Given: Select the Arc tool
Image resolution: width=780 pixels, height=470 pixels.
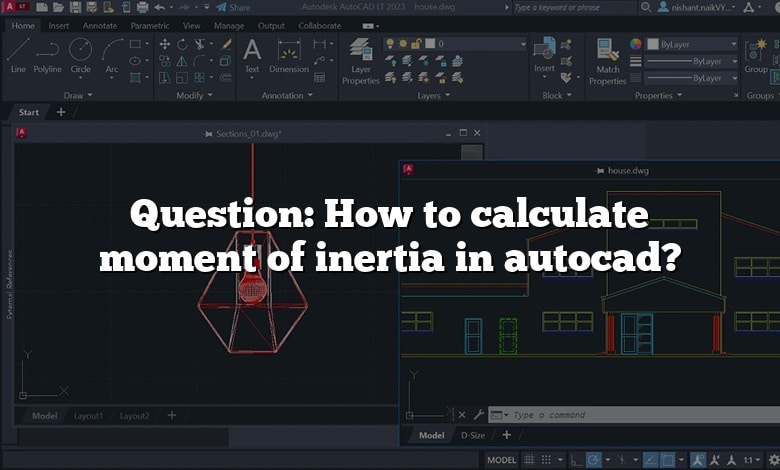Looking at the screenshot, I should (112, 55).
